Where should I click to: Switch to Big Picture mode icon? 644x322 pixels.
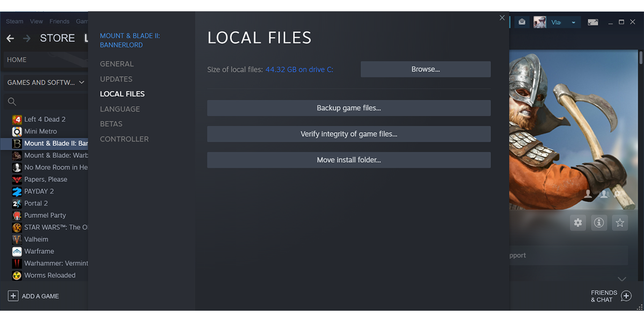593,22
